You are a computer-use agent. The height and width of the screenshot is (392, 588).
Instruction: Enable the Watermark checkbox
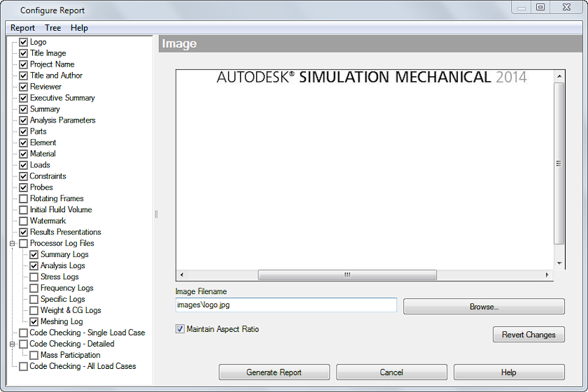pos(23,221)
